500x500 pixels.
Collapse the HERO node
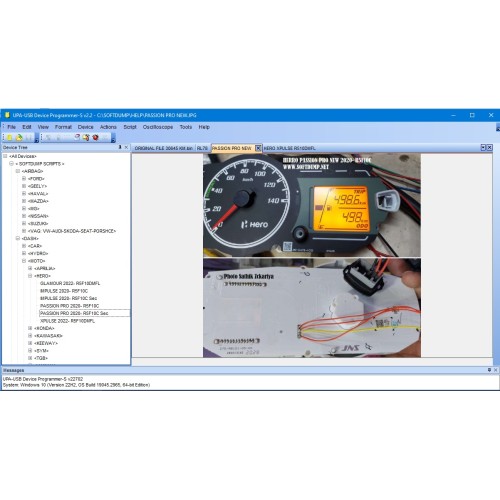click(30, 276)
